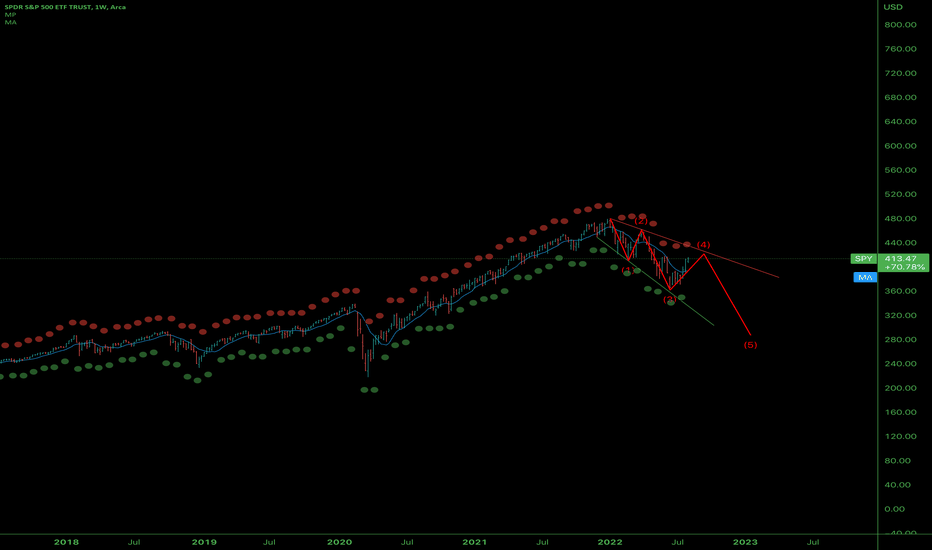Click the USD currency label

pyautogui.click(x=893, y=7)
